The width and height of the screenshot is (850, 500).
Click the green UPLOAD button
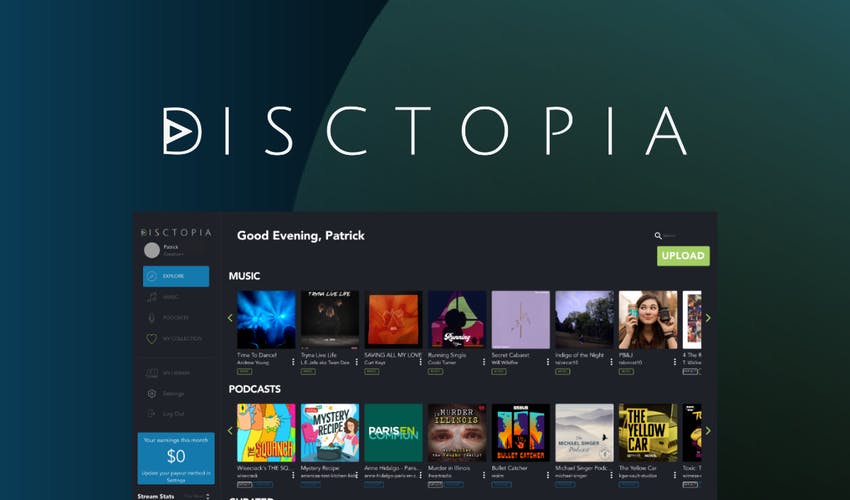coord(683,256)
